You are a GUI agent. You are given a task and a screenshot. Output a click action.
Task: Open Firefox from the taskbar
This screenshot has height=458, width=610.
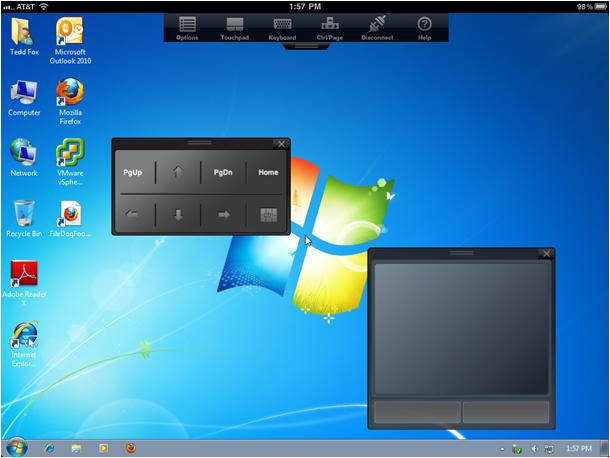131,448
